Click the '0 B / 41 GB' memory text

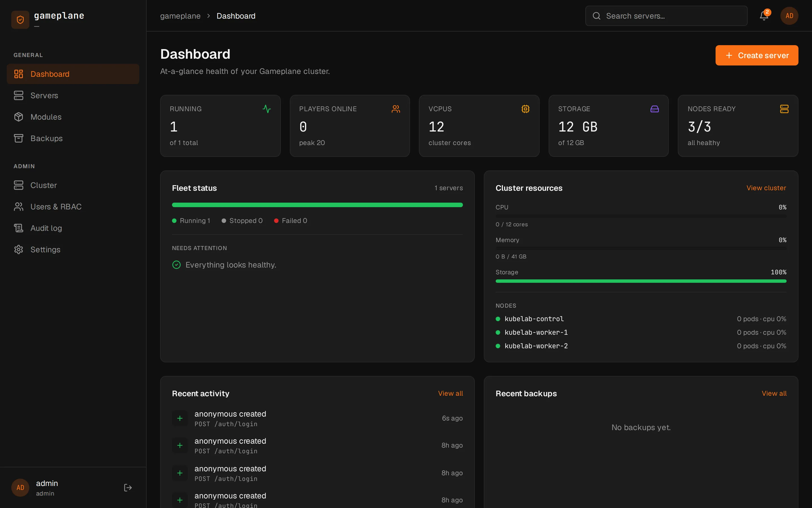pyautogui.click(x=511, y=257)
